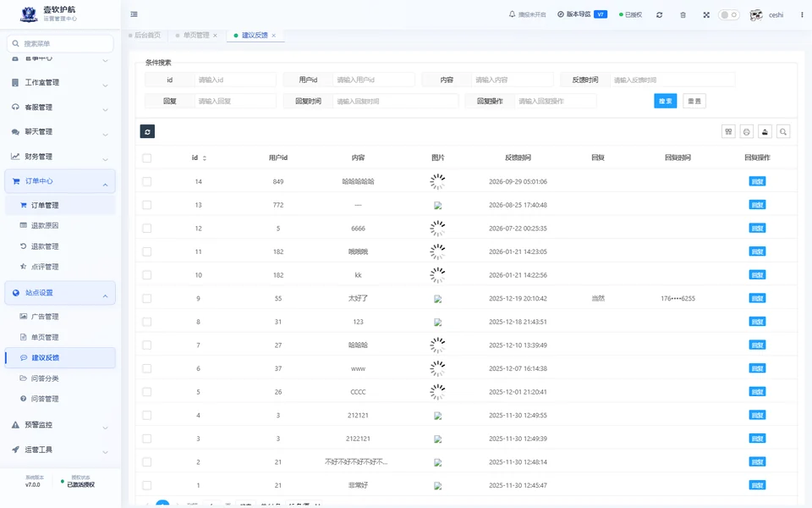Click 回复 button for row id 1

757,485
